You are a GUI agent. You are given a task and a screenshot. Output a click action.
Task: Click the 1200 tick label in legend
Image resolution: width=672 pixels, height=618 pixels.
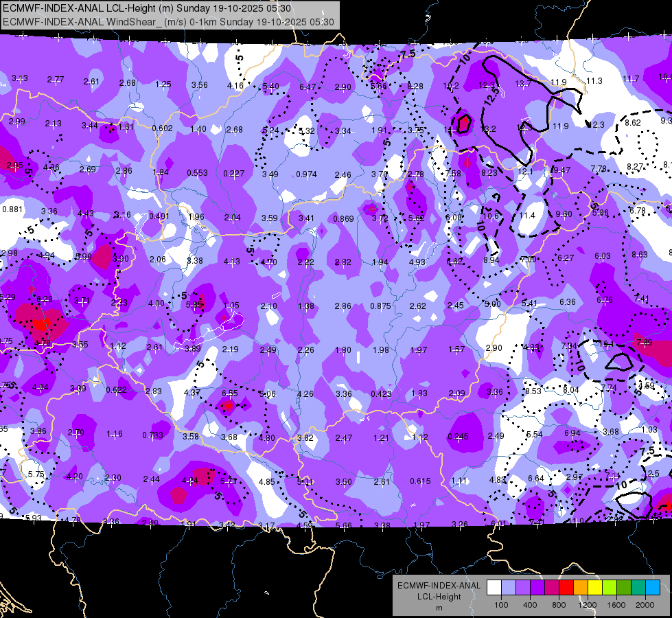pyautogui.click(x=588, y=605)
